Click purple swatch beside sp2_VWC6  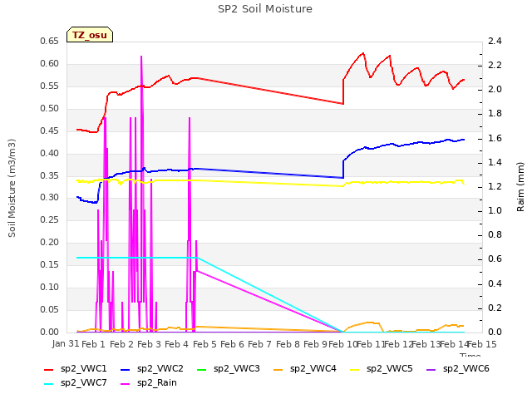(x=431, y=369)
